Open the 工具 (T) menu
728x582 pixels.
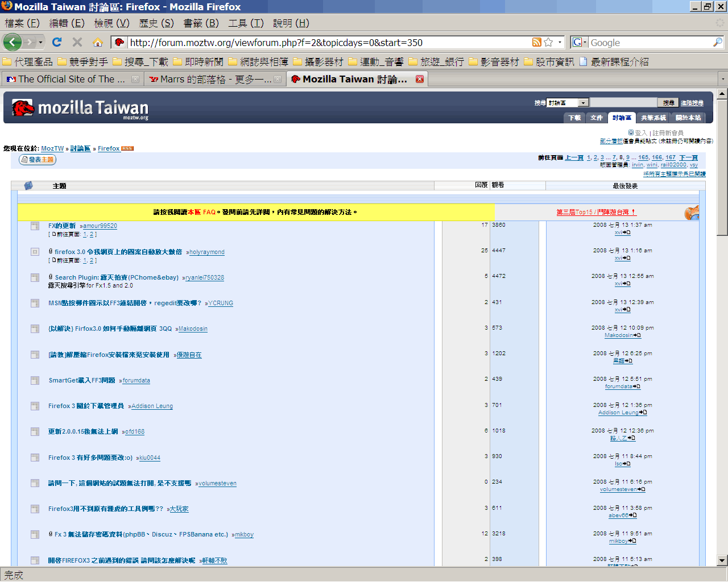pyautogui.click(x=246, y=23)
